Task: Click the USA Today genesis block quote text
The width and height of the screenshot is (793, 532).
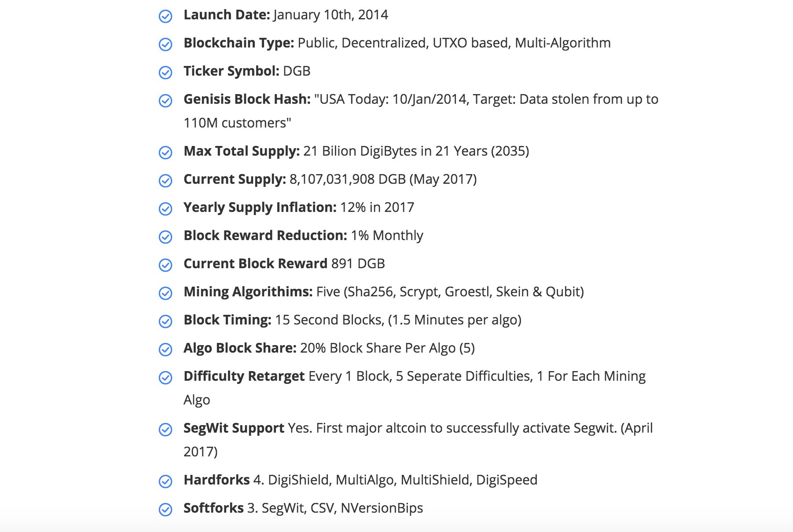Action: [x=421, y=111]
